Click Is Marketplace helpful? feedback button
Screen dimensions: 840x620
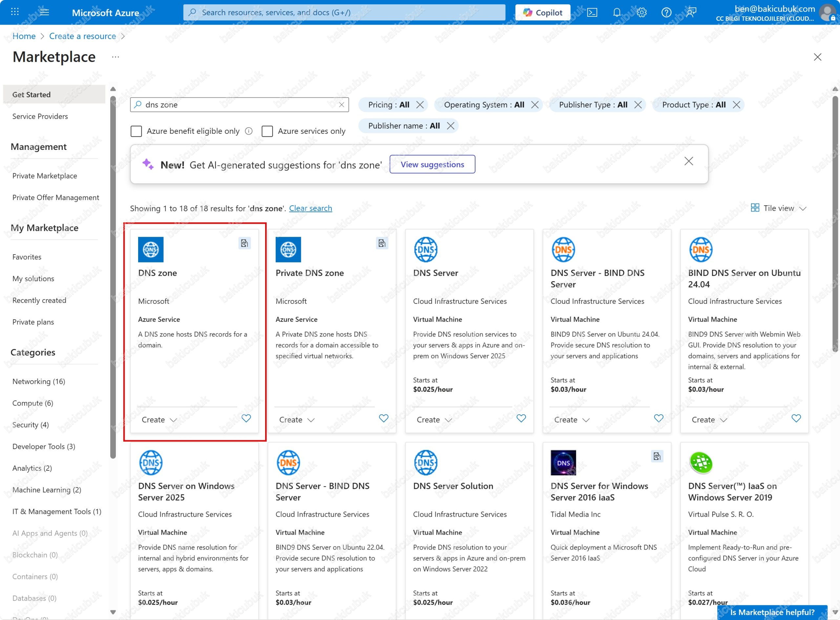pos(772,612)
